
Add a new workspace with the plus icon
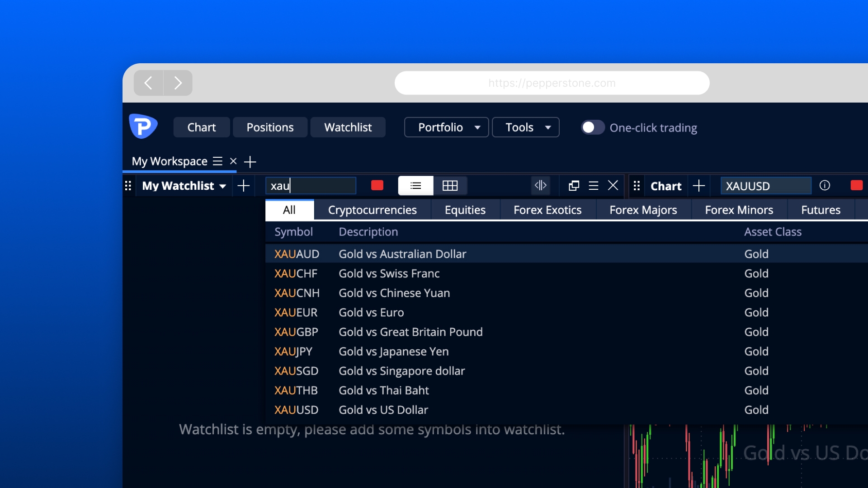(250, 162)
